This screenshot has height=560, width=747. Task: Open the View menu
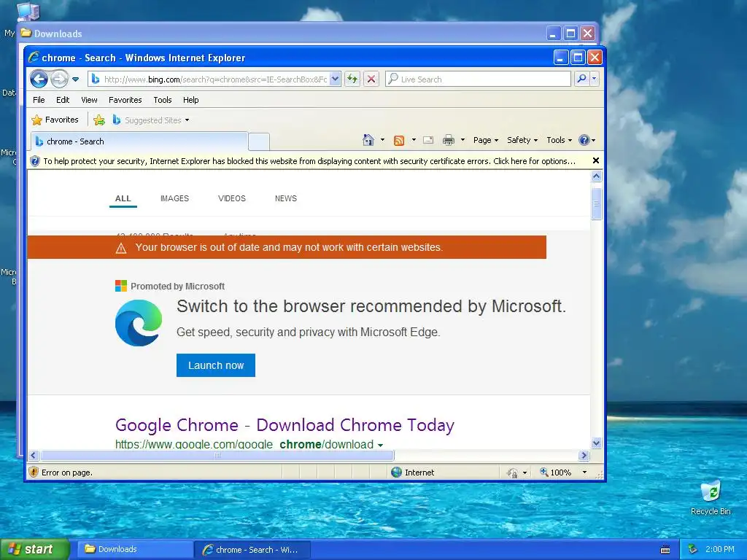pyautogui.click(x=89, y=100)
